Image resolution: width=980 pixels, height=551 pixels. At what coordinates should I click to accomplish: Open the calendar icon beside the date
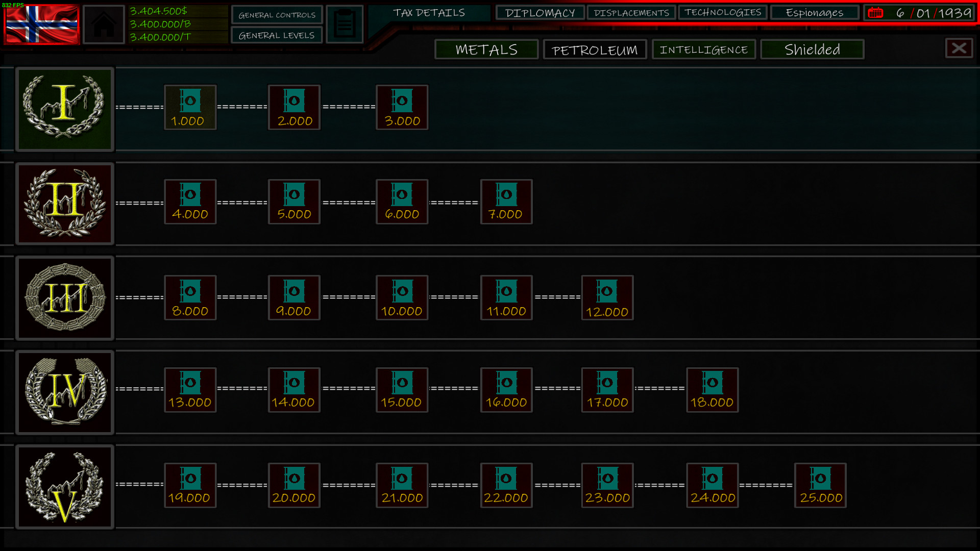point(876,12)
